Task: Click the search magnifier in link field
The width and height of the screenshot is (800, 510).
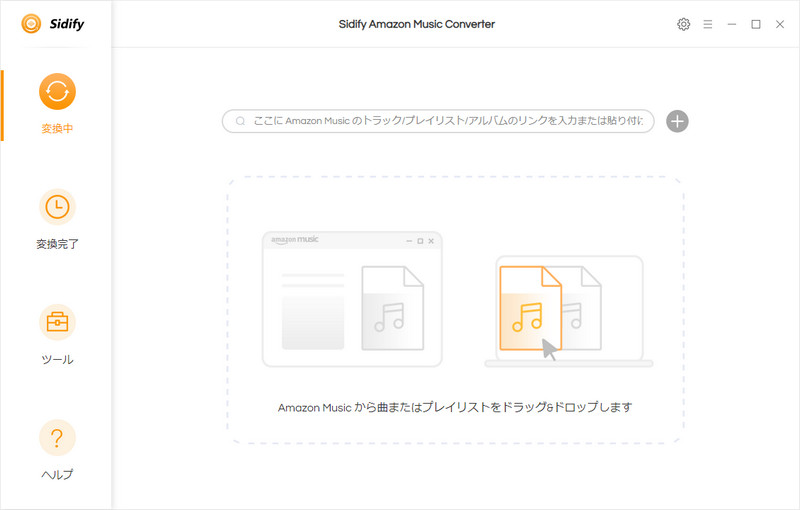Action: point(240,121)
